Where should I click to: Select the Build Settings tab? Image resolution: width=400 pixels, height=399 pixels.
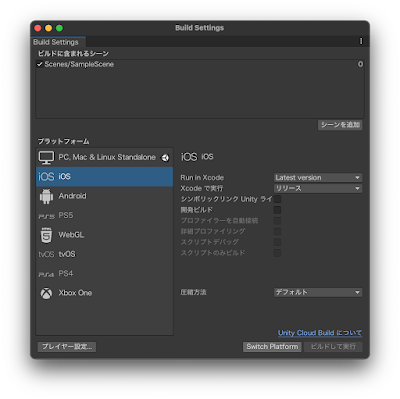tap(57, 42)
